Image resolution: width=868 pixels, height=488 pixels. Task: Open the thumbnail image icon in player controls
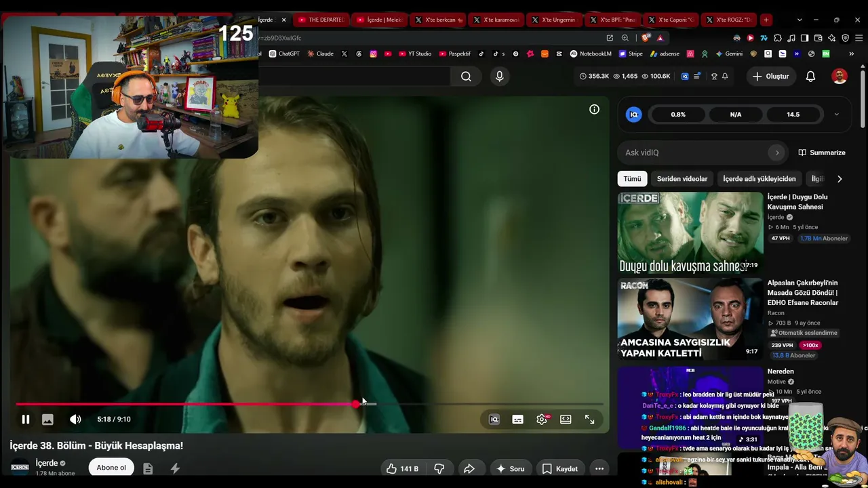click(47, 420)
